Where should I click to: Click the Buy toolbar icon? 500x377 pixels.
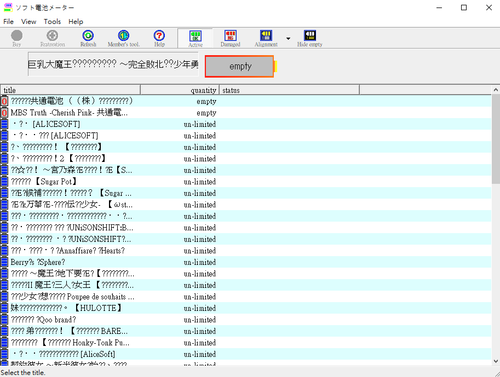(x=17, y=38)
